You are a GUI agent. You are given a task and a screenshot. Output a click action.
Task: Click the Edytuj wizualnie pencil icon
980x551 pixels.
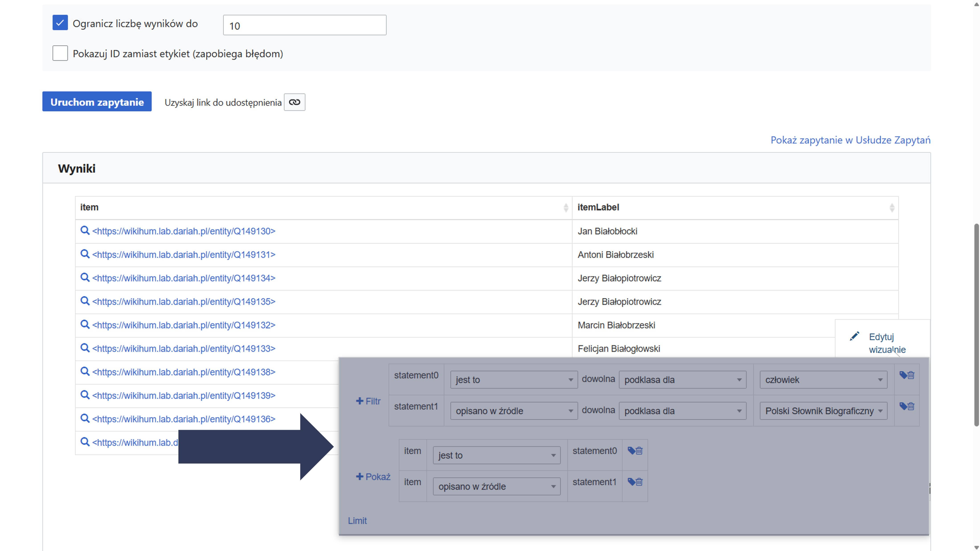pos(854,336)
